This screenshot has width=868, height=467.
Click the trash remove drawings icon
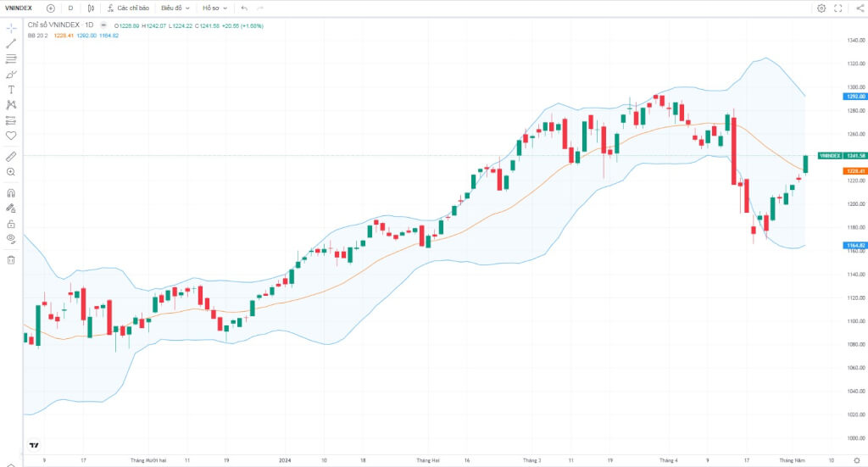11,260
